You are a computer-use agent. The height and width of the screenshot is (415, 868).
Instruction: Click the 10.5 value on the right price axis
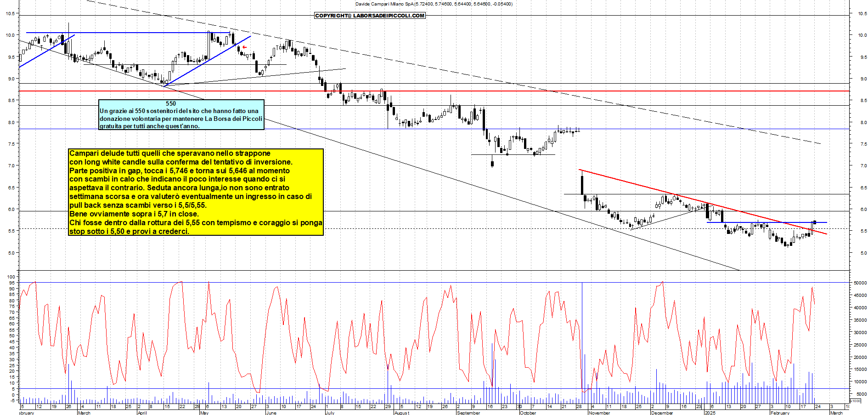pyautogui.click(x=862, y=14)
